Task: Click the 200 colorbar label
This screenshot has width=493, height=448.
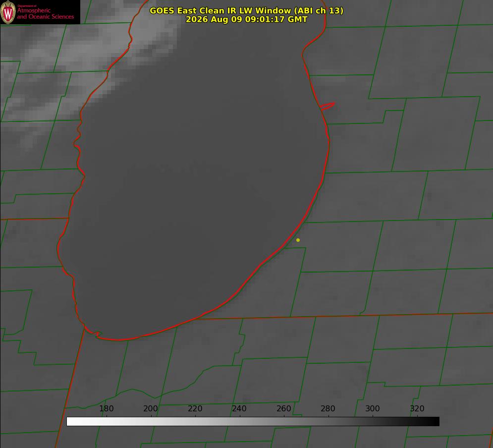Action: (151, 408)
